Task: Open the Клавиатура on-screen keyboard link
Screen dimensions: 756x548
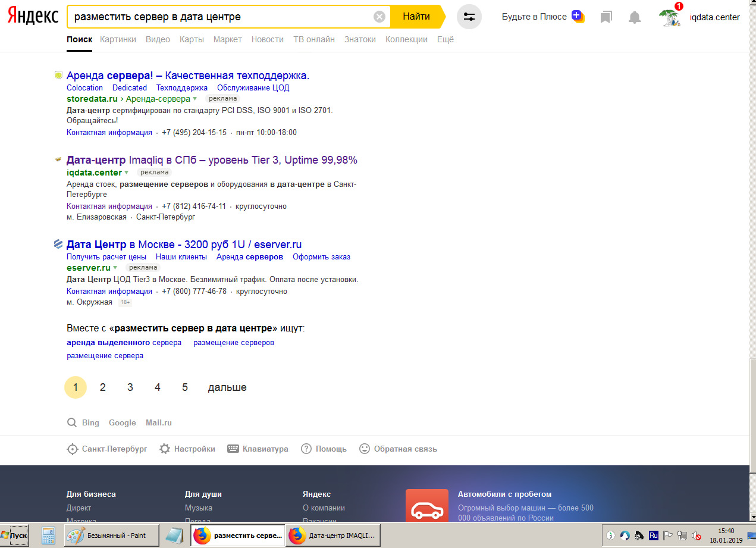Action: point(258,449)
